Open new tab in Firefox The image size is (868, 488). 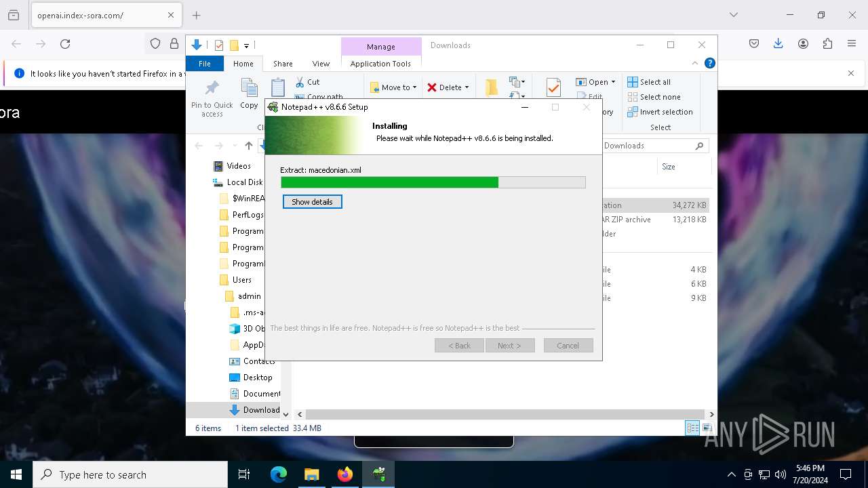click(196, 15)
